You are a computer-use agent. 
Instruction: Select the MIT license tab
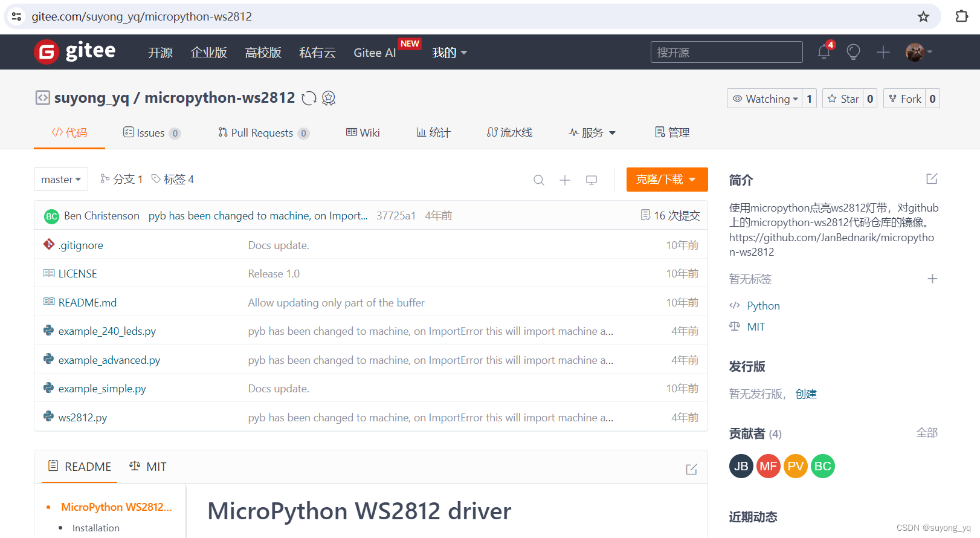coord(148,467)
